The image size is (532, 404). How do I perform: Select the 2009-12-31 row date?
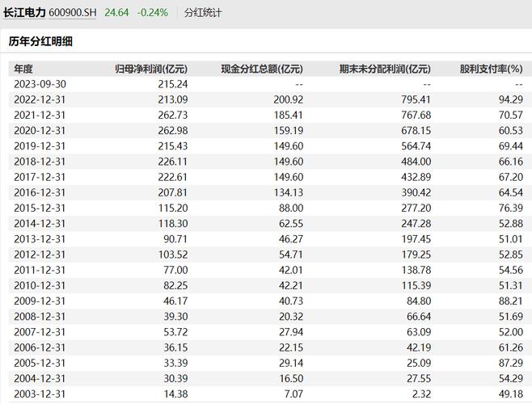pyautogui.click(x=40, y=301)
